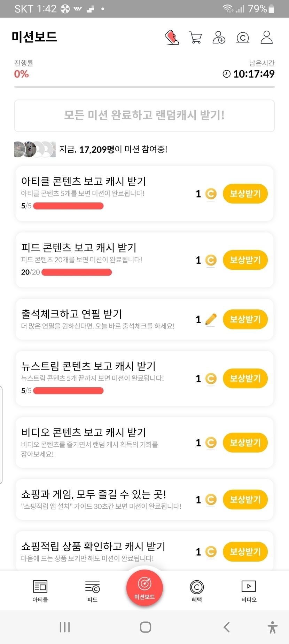Tap the participant profile thumbnails

(x=35, y=149)
